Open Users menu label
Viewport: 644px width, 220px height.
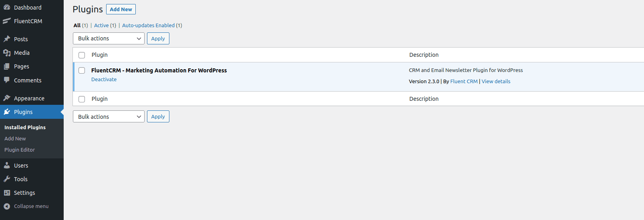[x=21, y=166]
